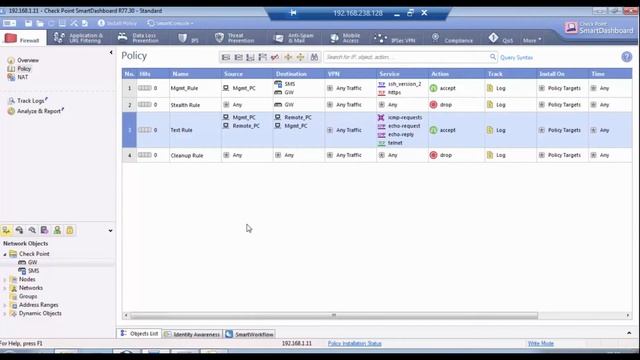Image resolution: width=640 pixels, height=360 pixels.
Task: Open the IPSec VPN tab
Action: [x=395, y=38]
